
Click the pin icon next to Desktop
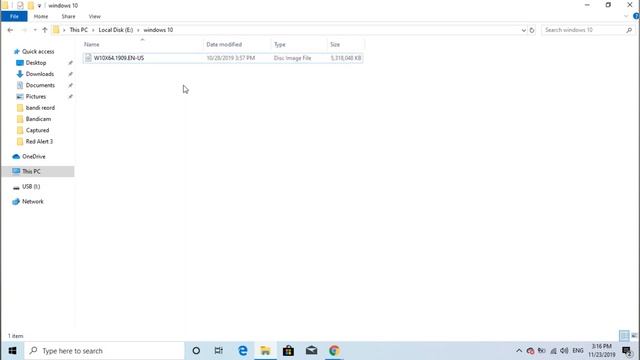point(70,63)
